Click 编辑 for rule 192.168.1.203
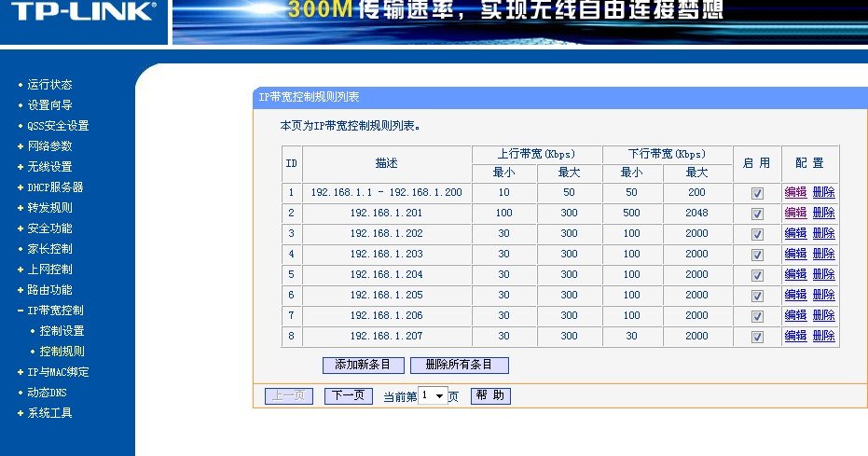The height and width of the screenshot is (456, 868). (795, 254)
